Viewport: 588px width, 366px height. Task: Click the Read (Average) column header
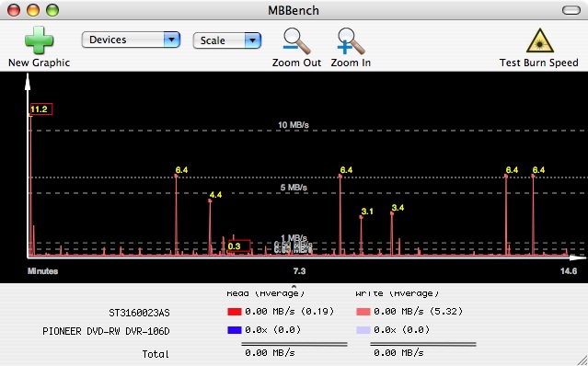266,293
